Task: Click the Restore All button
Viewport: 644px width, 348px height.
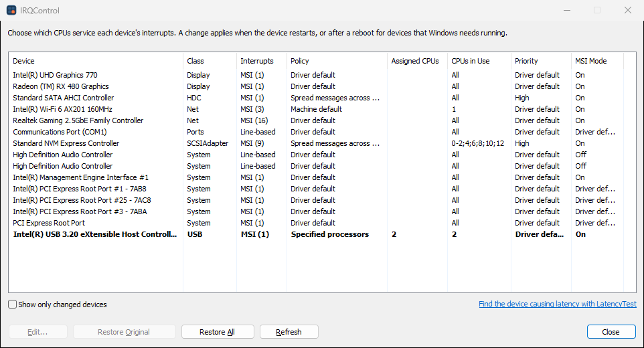Action: (x=218, y=331)
